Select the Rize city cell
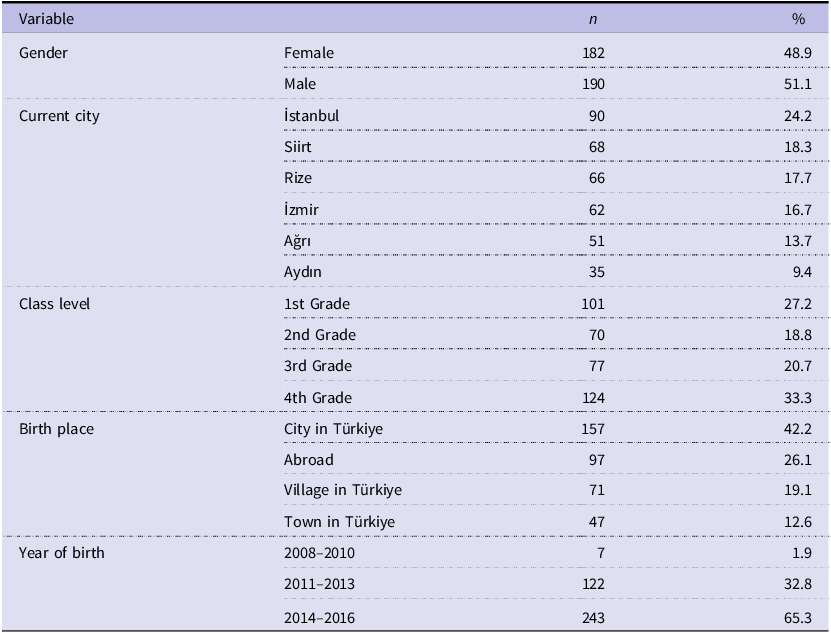 [x=298, y=178]
